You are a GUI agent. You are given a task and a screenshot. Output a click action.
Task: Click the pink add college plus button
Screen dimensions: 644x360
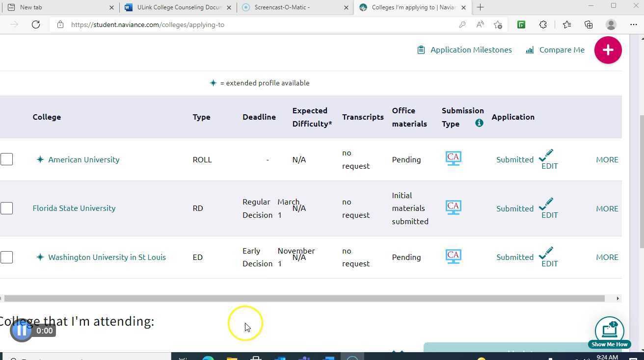(x=608, y=50)
